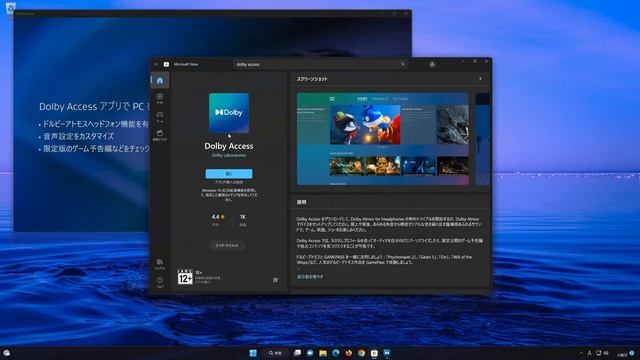The image size is (640, 360).
Task: Minimize the Microsoft Store window
Action: [463, 61]
